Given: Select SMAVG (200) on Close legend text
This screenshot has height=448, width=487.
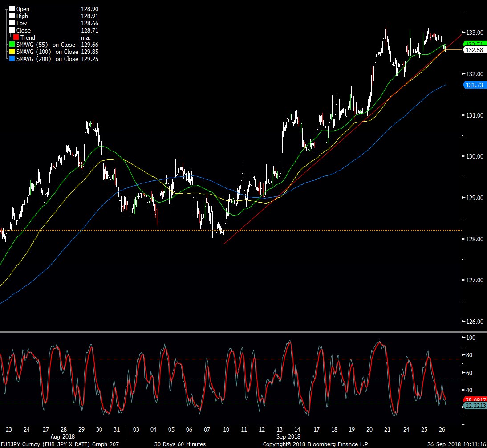Looking at the screenshot, I should click(47, 59).
